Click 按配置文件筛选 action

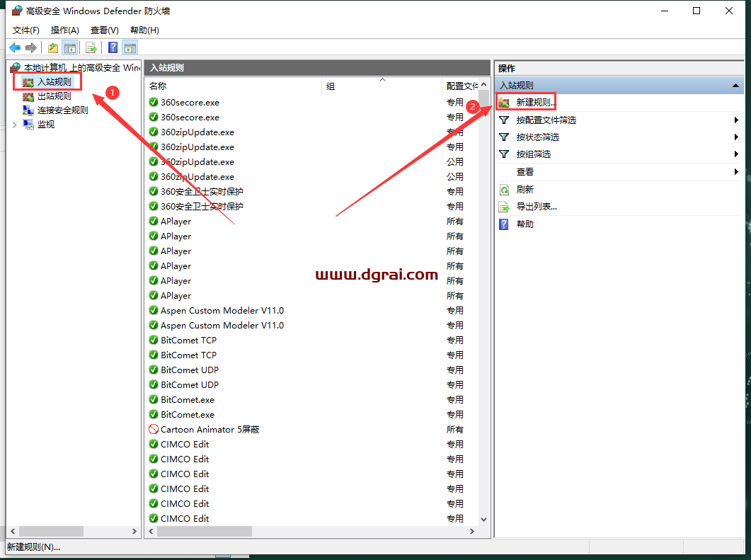(546, 120)
